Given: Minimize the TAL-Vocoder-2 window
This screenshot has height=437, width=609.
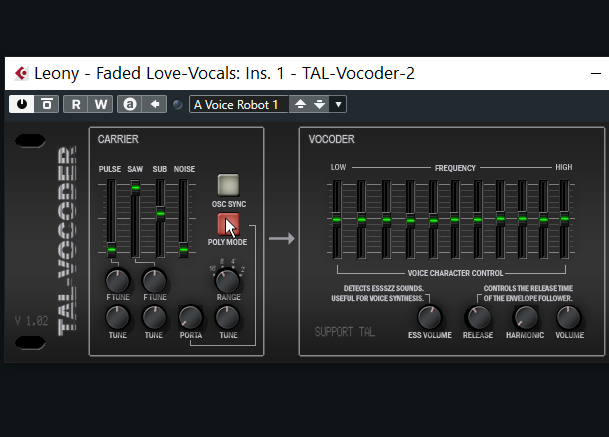Looking at the screenshot, I should [595, 73].
